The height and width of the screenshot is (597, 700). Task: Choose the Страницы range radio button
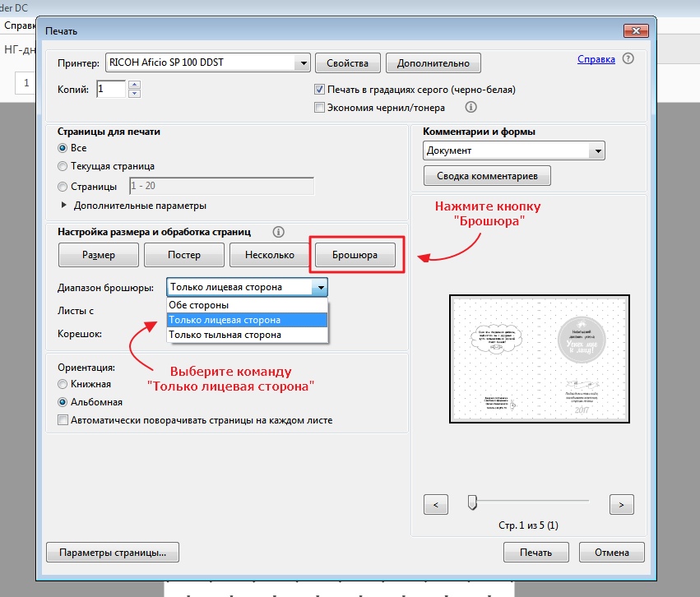63,187
